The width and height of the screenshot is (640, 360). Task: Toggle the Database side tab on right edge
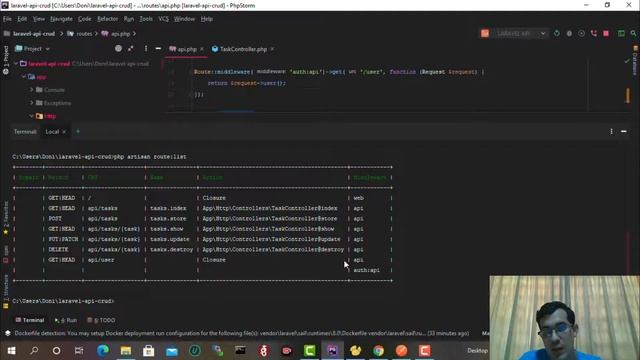635,60
